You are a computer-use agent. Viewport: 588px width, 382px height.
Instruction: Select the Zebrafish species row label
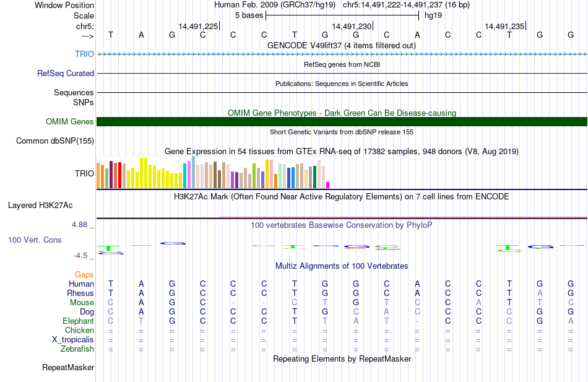[x=77, y=349]
